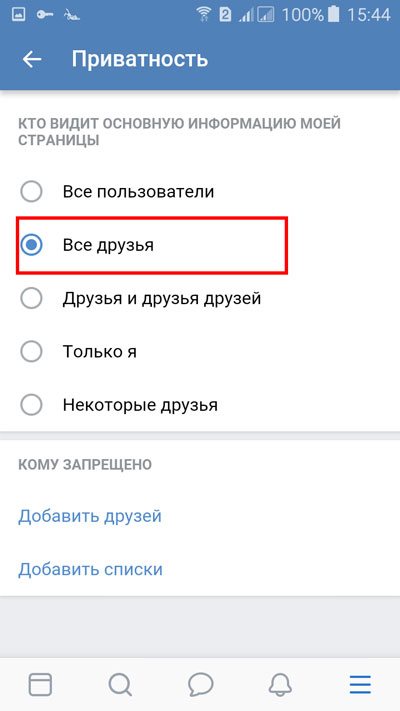The width and height of the screenshot is (400, 711).
Task: Select the Все пользователи radio button
Action: 31,192
